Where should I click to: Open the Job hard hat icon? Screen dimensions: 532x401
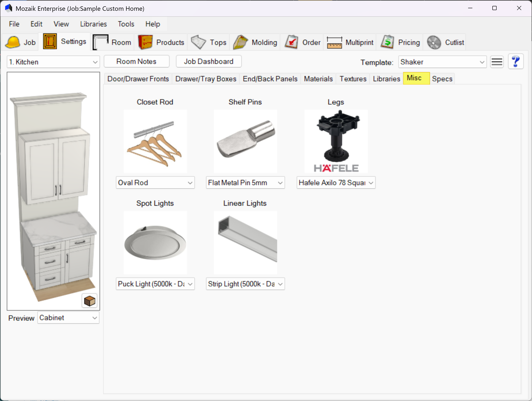[12, 42]
